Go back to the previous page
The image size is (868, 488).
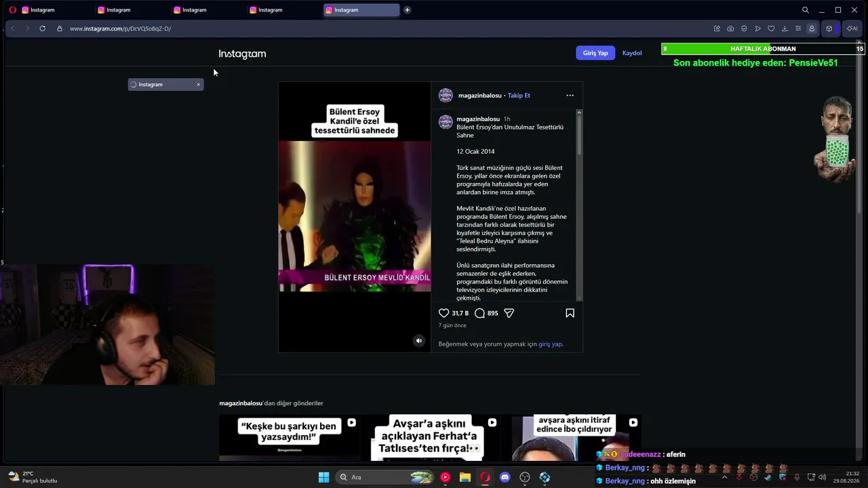pyautogui.click(x=12, y=28)
